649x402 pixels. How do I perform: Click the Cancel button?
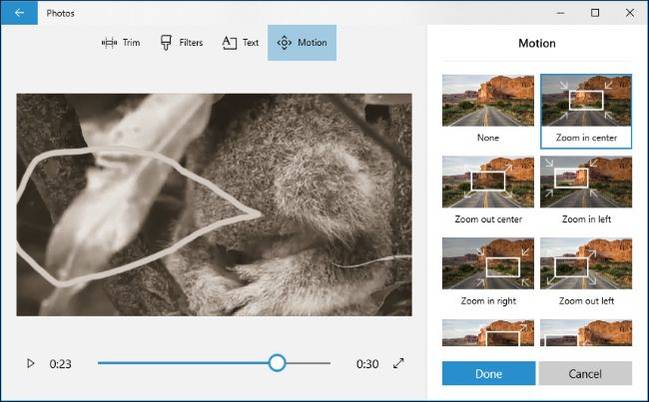click(x=585, y=373)
